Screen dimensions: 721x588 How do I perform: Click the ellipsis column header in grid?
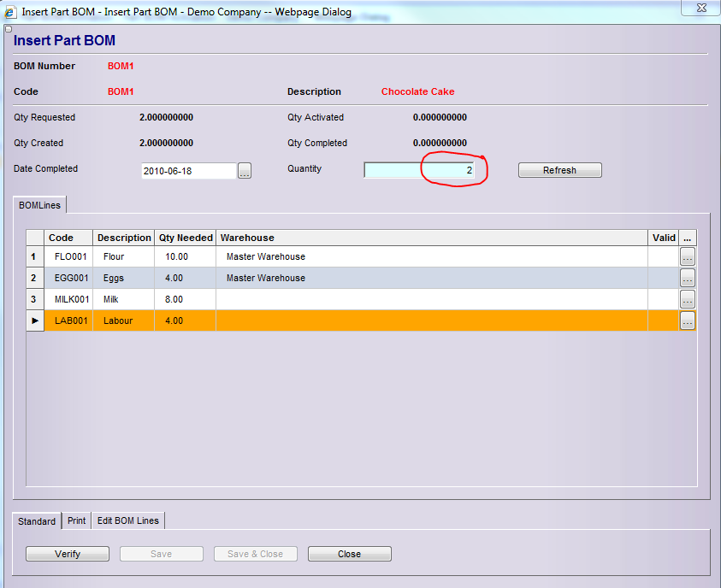click(688, 238)
